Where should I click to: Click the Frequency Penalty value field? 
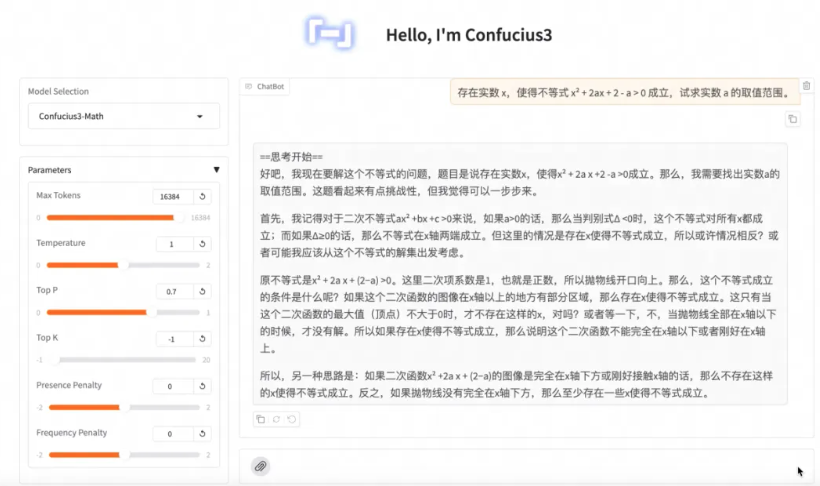pos(173,434)
